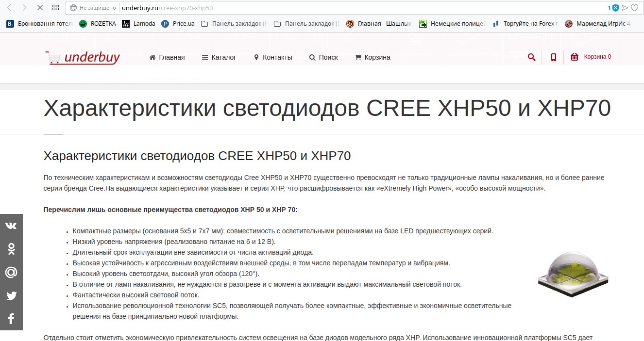This screenshot has width=644, height=341.
Task: Open the Lamoda bookmark
Action: 138,23
